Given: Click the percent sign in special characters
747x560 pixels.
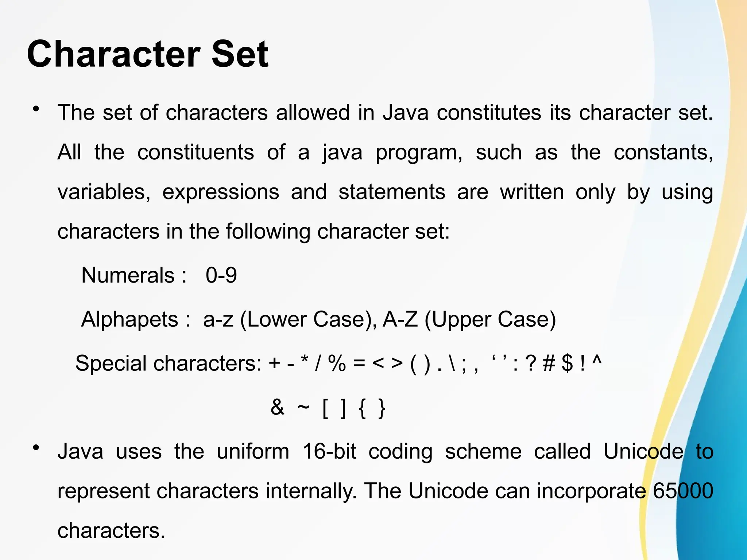Looking at the screenshot, I should point(337,363).
